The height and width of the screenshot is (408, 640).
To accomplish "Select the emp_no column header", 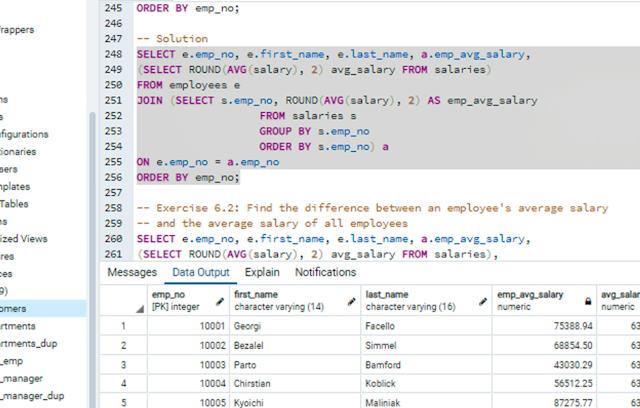I will click(189, 300).
